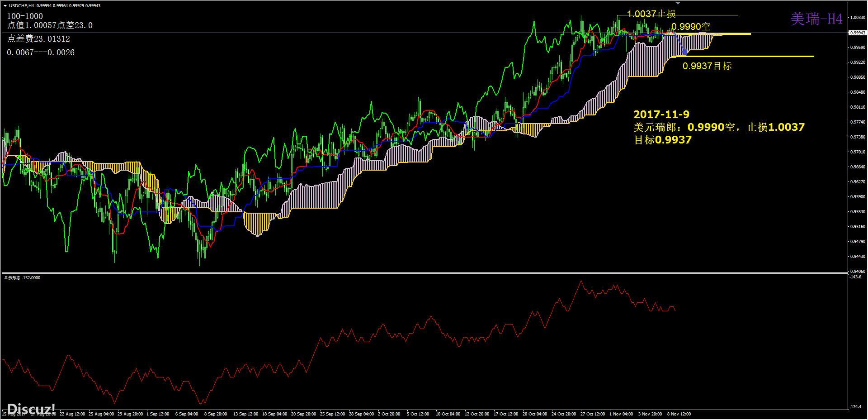This screenshot has height=420, width=868.
Task: Click the '5 Oct 12:00' time axis label
Action: pyautogui.click(x=418, y=414)
